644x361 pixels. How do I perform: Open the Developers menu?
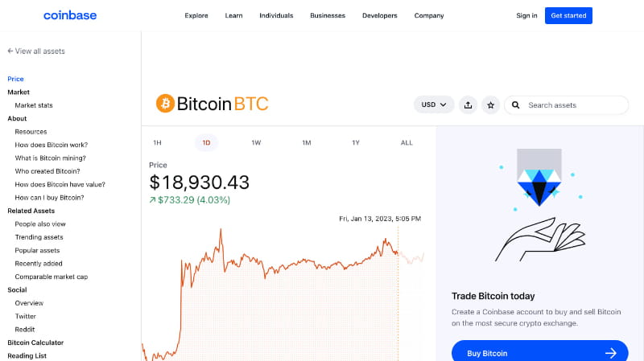click(380, 15)
